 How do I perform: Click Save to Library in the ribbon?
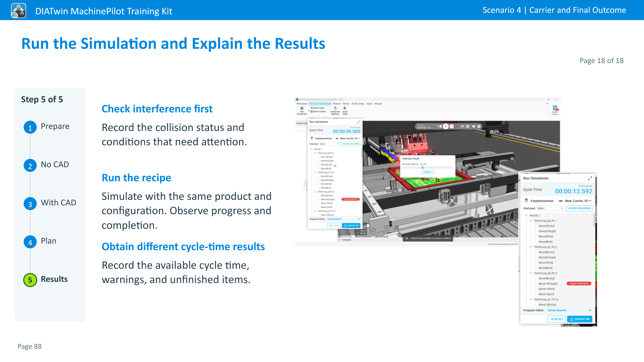pos(318,111)
